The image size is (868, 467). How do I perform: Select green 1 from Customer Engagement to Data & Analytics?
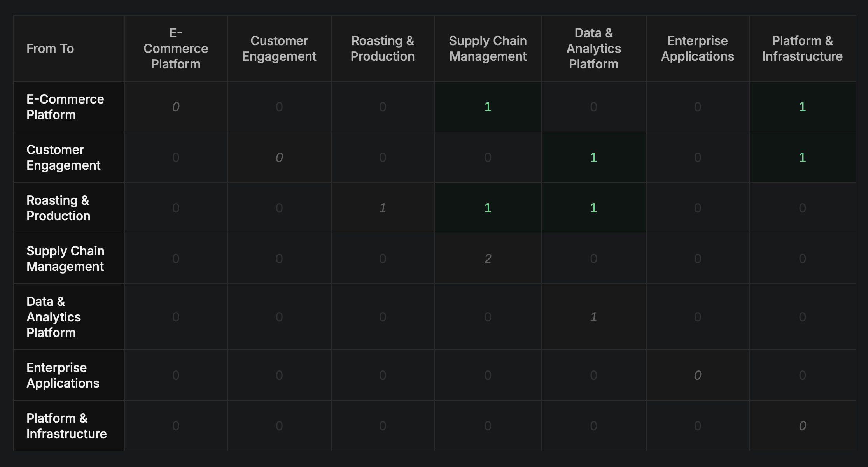(x=593, y=157)
